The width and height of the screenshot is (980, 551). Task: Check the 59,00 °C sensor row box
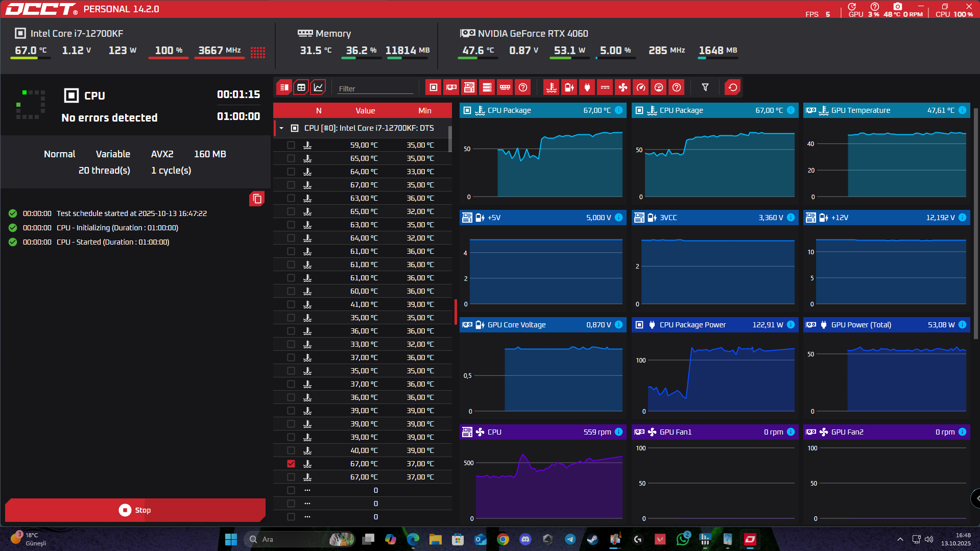(291, 145)
